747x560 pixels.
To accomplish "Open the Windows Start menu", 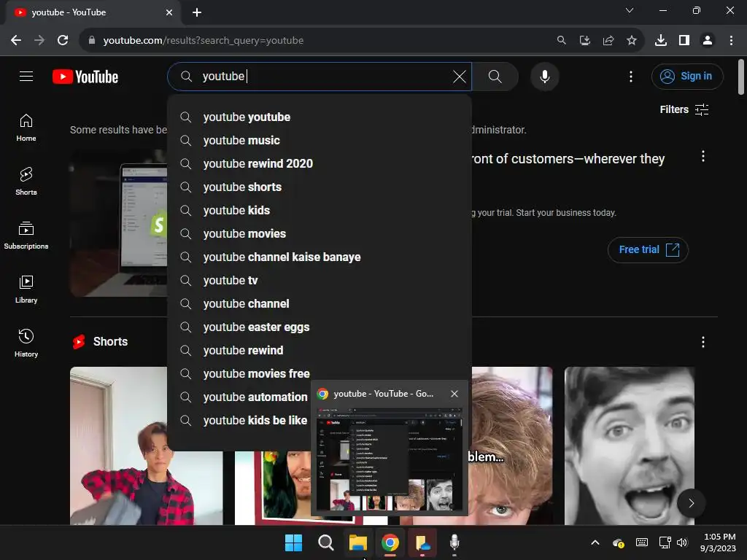I will [x=293, y=542].
